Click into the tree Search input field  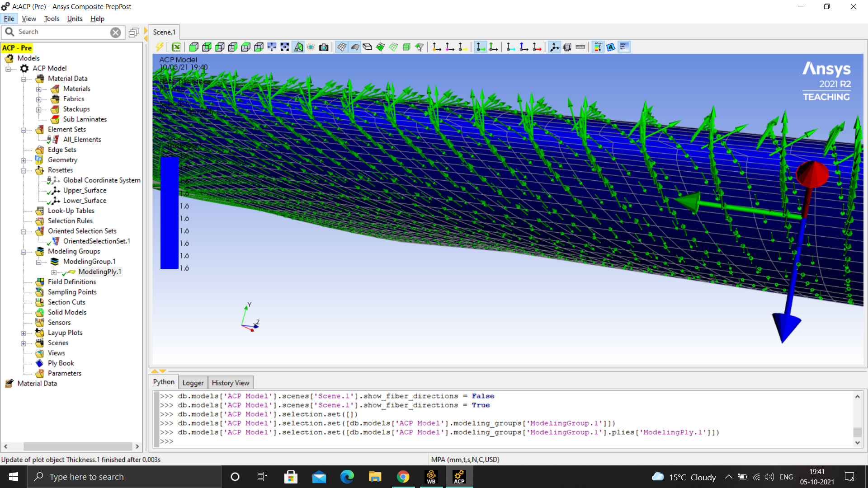(63, 32)
